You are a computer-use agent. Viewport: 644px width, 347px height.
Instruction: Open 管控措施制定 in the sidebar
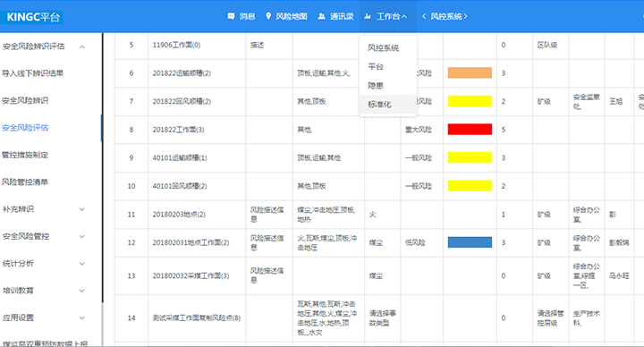tap(25, 155)
